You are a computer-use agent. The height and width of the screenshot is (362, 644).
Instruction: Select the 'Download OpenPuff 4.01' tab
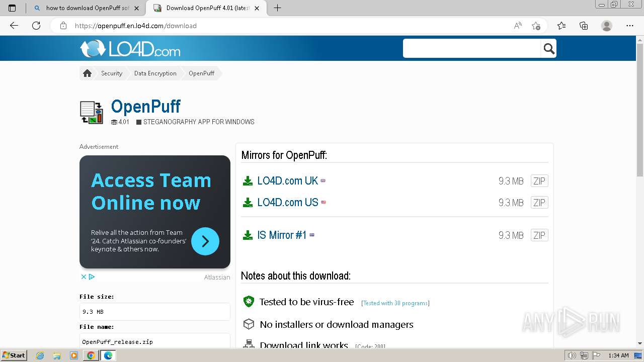(206, 8)
